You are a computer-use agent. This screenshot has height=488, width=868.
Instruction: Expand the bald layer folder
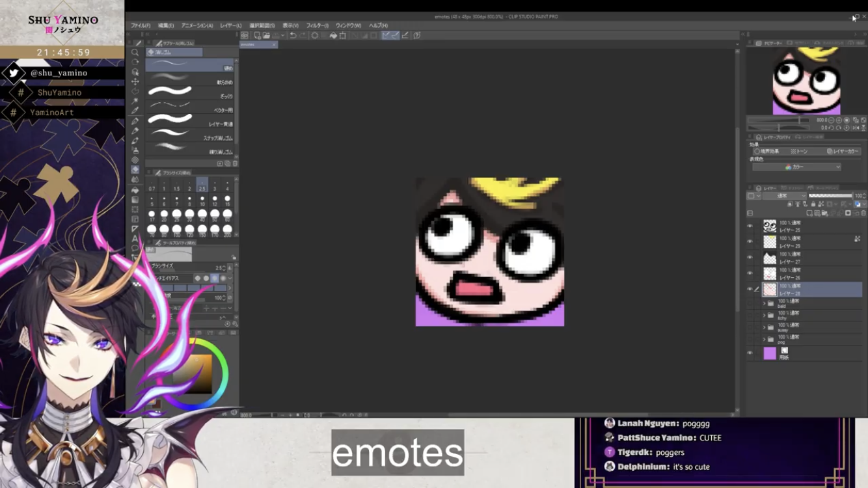tap(765, 303)
